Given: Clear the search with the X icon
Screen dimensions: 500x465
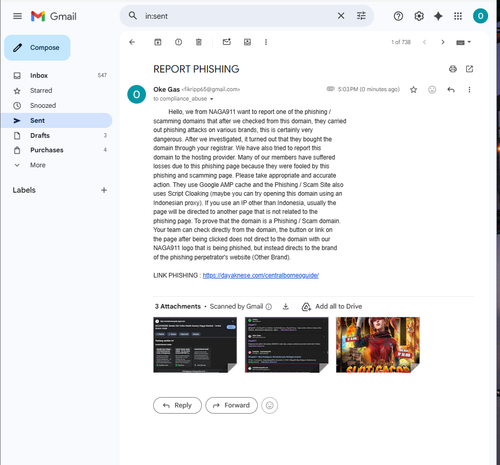Looking at the screenshot, I should [x=341, y=16].
